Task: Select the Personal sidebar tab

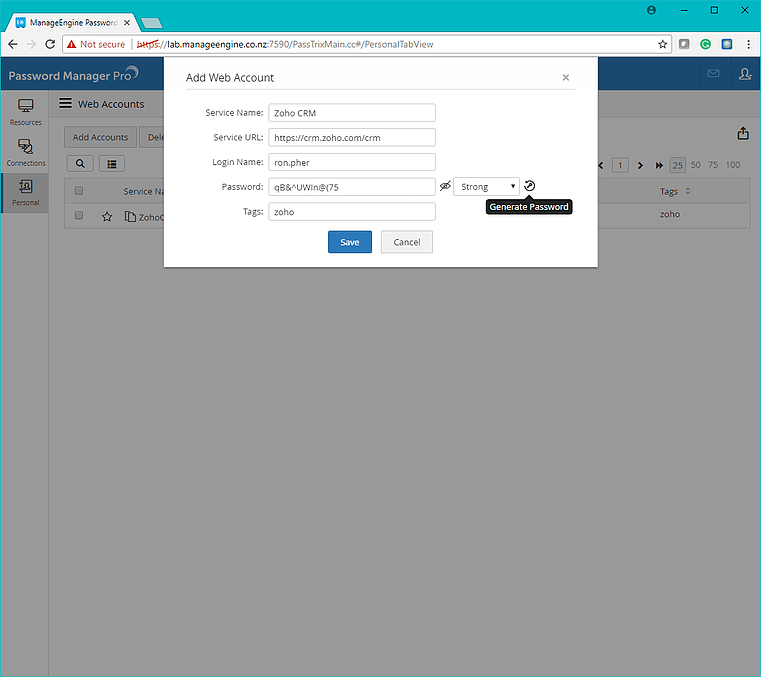Action: click(25, 193)
